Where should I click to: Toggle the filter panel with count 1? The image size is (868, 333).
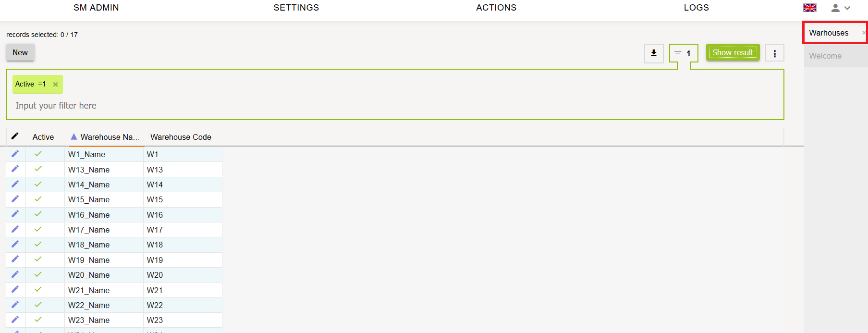point(683,53)
